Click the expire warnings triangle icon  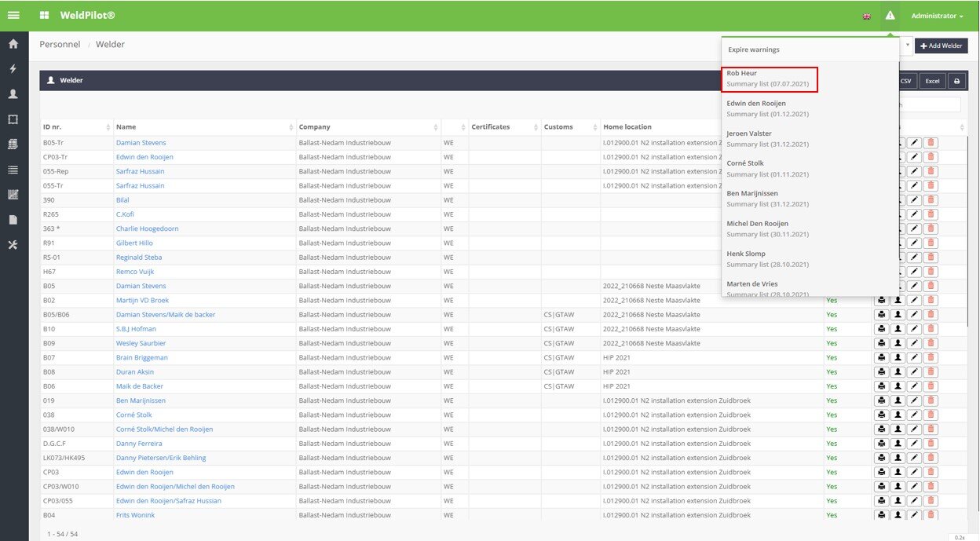click(x=890, y=16)
